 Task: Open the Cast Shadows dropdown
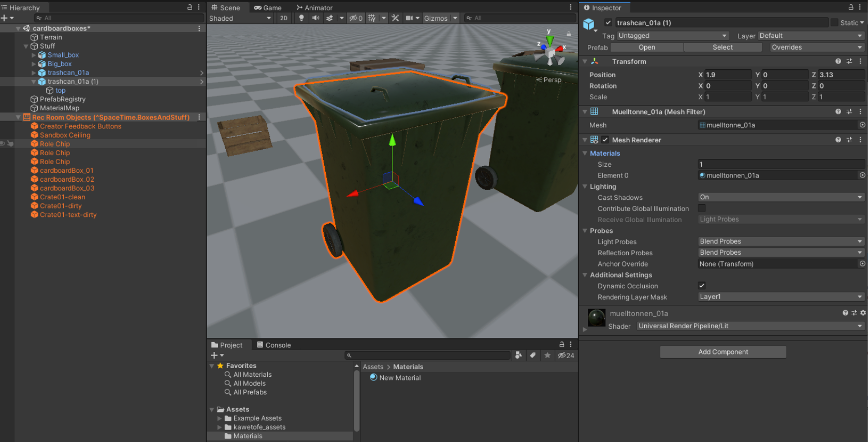[x=780, y=197]
